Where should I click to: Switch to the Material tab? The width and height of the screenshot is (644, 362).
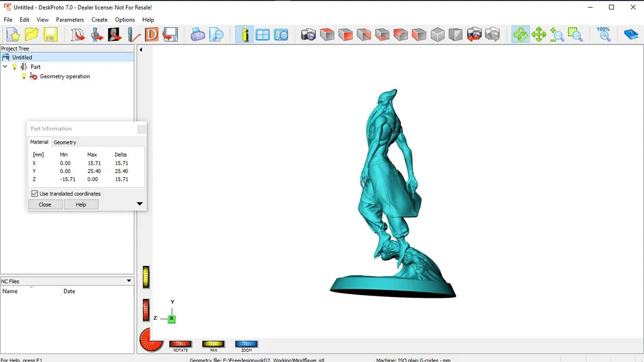[x=39, y=142]
